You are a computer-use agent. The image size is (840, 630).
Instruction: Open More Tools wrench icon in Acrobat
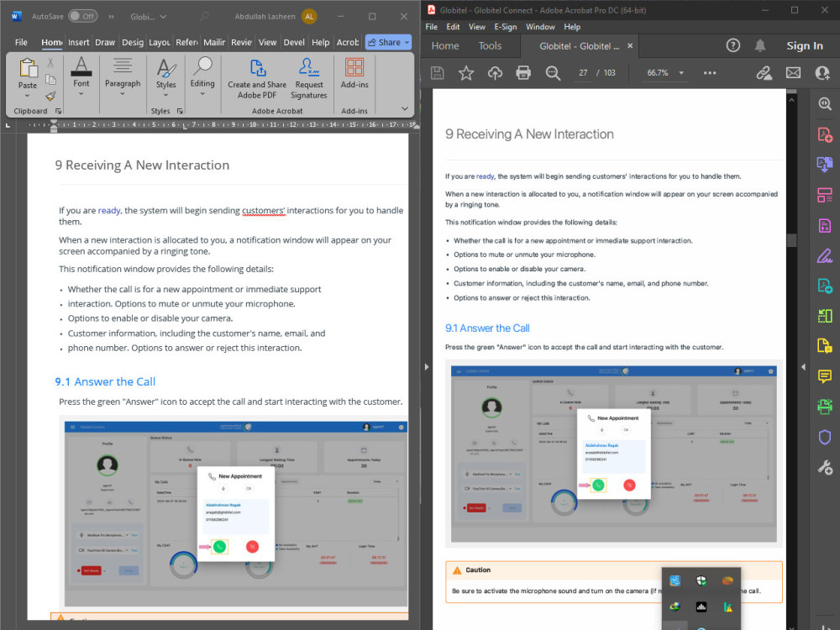[x=825, y=468]
